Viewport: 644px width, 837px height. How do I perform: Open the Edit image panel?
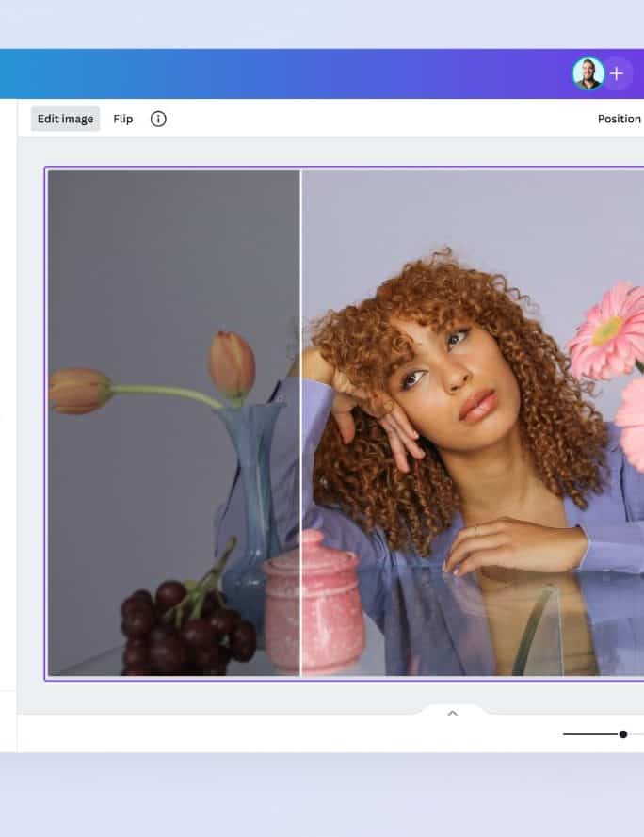[65, 119]
